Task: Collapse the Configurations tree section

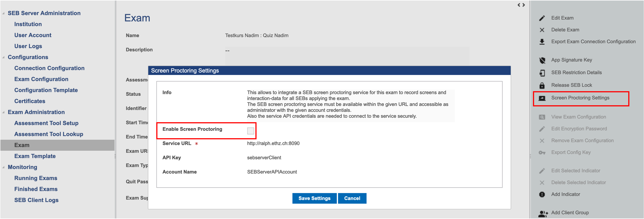Action: (x=4, y=57)
